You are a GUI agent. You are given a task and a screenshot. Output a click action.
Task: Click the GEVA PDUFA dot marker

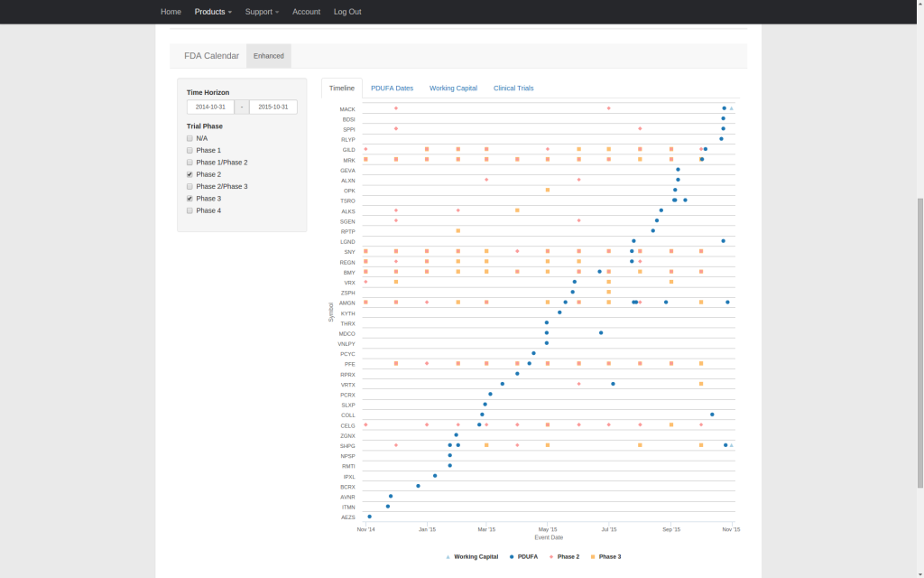pos(679,169)
